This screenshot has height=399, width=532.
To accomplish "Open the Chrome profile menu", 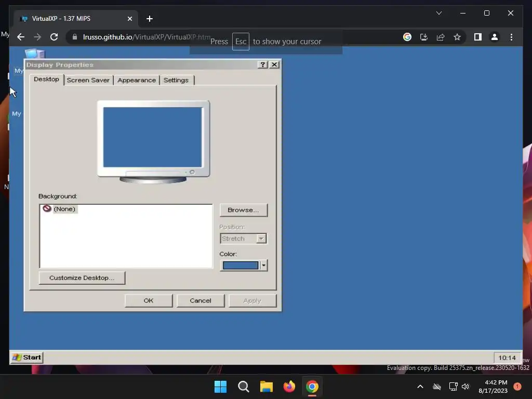I will [x=495, y=37].
